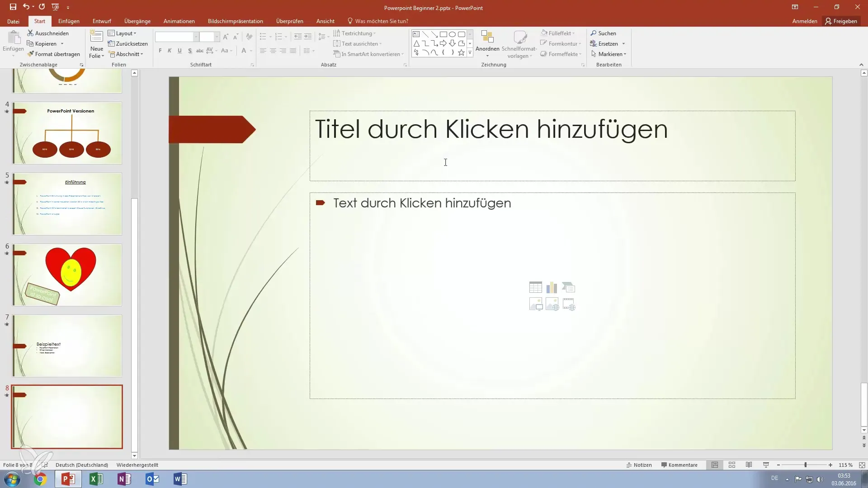
Task: Click Zurücksetzen to reset the slide
Action: pyautogui.click(x=128, y=44)
